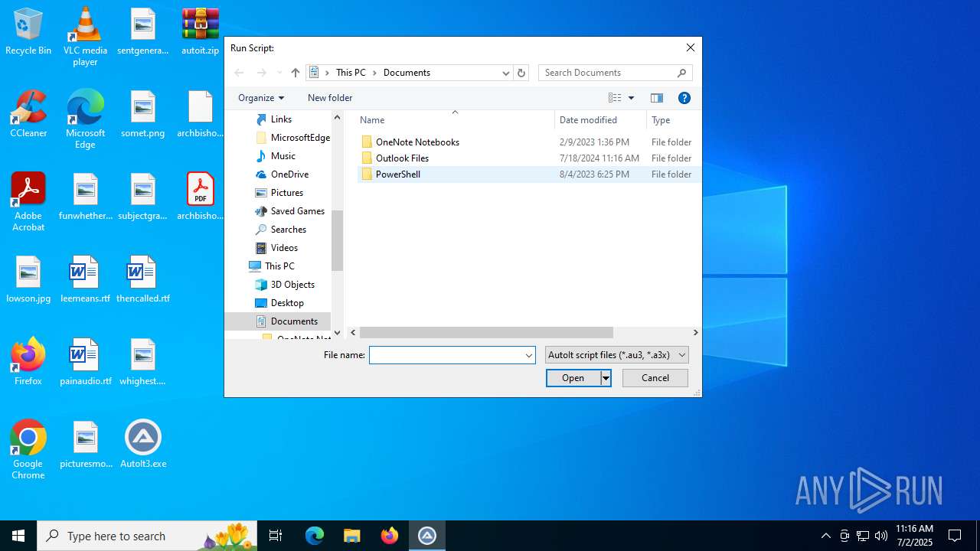This screenshot has width=980, height=551.
Task: Click the Search Documents field
Action: pos(609,73)
